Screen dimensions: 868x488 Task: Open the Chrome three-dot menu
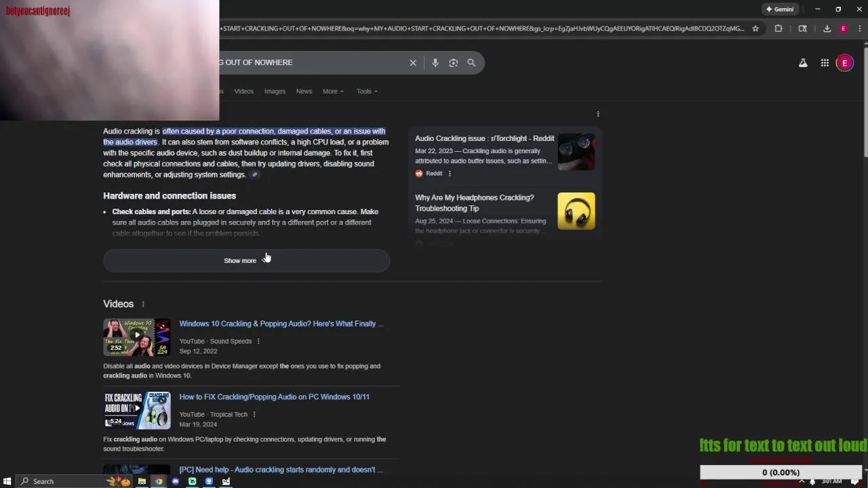coord(860,28)
